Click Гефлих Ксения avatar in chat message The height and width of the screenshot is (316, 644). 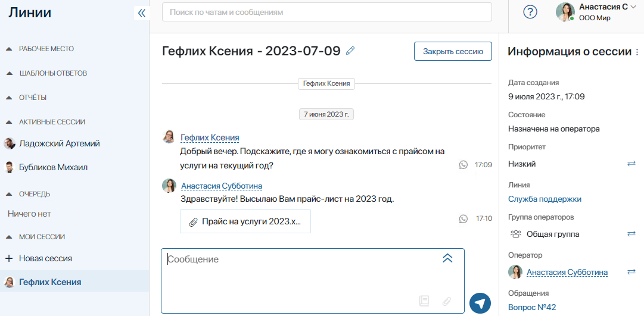click(169, 137)
